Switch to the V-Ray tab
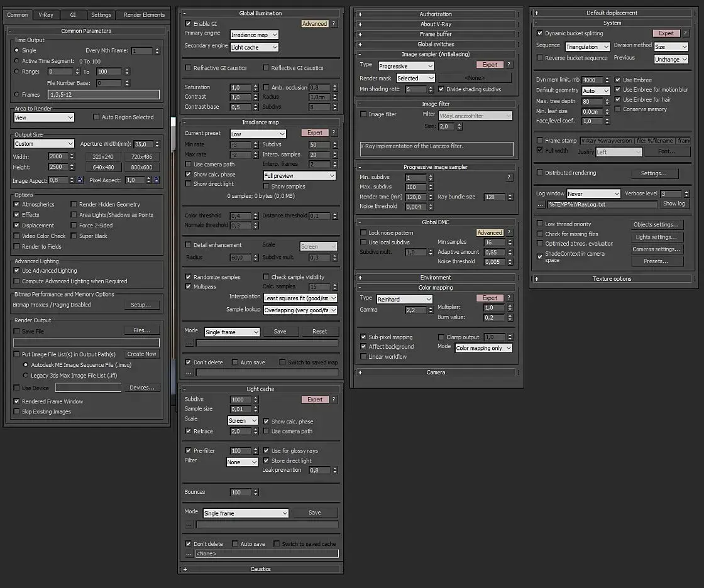Image resolution: width=704 pixels, height=588 pixels. click(x=46, y=15)
